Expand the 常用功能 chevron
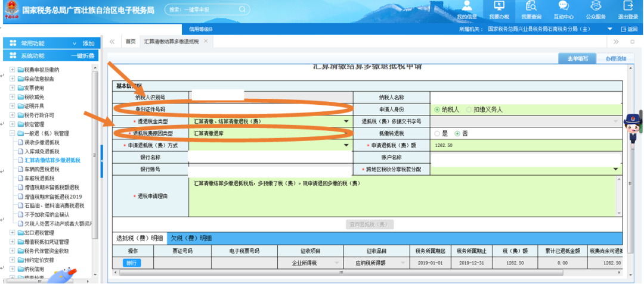 coord(75,43)
